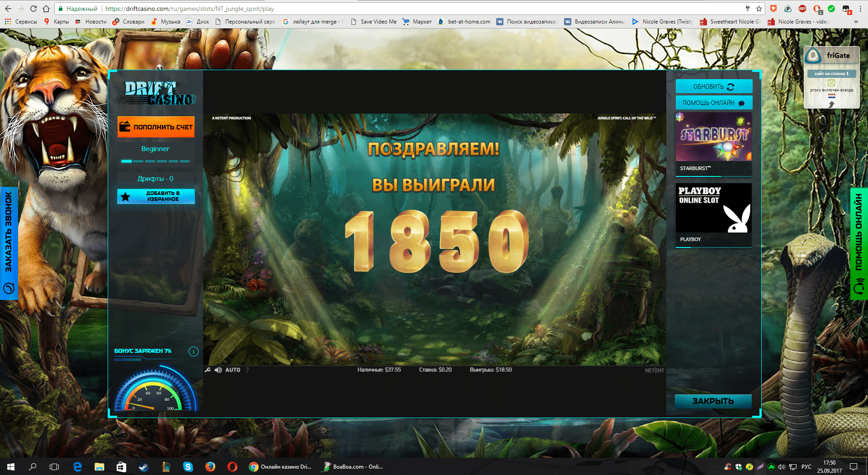This screenshot has width=868, height=475.
Task: Click the Наличные: $37.55 balance
Action: pyautogui.click(x=379, y=370)
